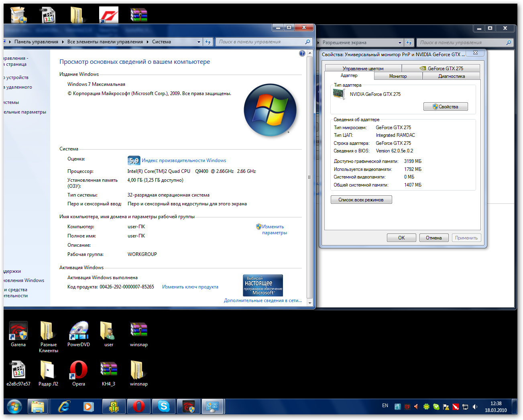Screen dimensions: 523x420
Task: Open Windows Explorer from the taskbar
Action: [x=38, y=407]
